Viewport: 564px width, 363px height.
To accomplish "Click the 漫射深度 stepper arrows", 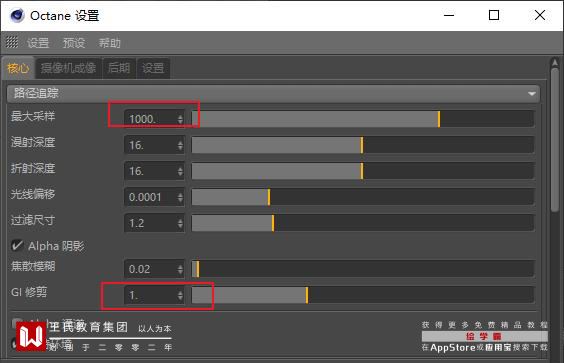I will click(180, 145).
